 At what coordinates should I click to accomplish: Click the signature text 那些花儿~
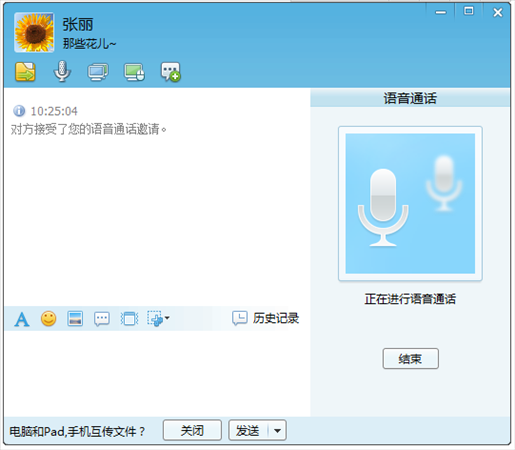[89, 44]
